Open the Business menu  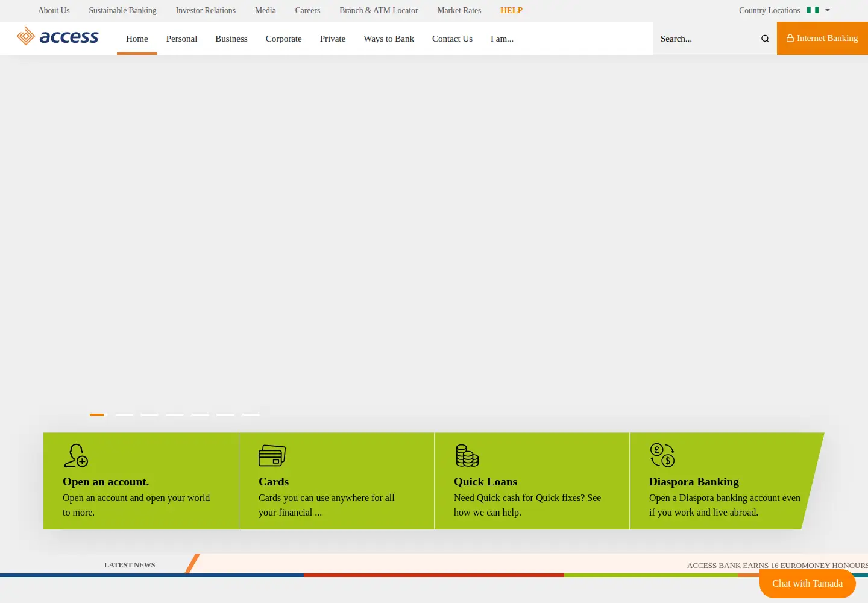click(231, 39)
